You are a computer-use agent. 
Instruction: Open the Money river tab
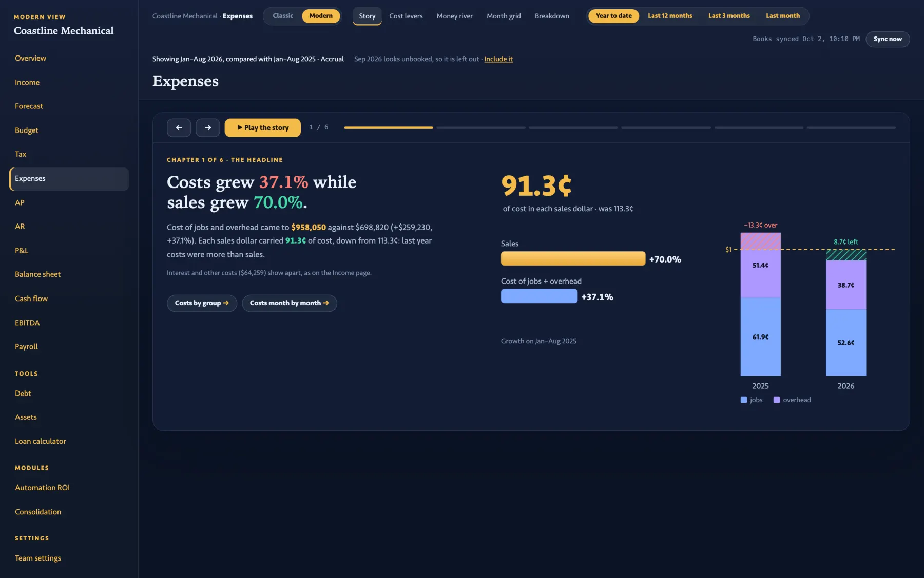pos(455,16)
